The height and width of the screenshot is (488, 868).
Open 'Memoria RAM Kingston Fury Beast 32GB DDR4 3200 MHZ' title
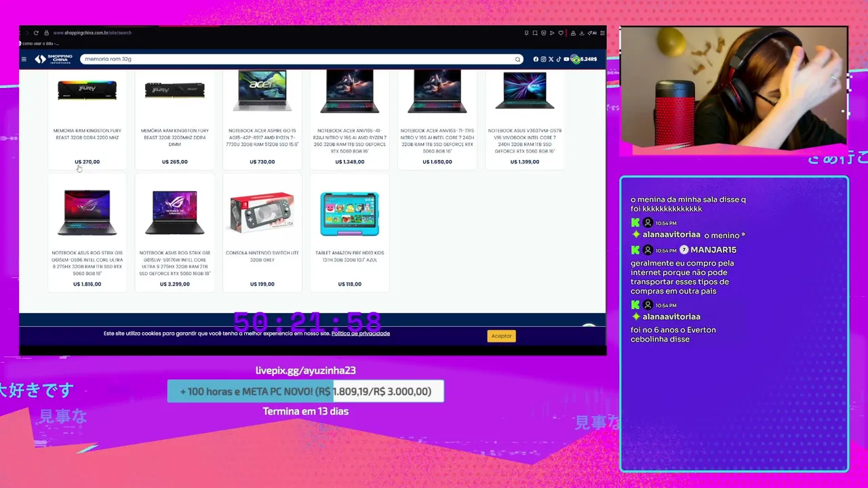[x=87, y=134]
